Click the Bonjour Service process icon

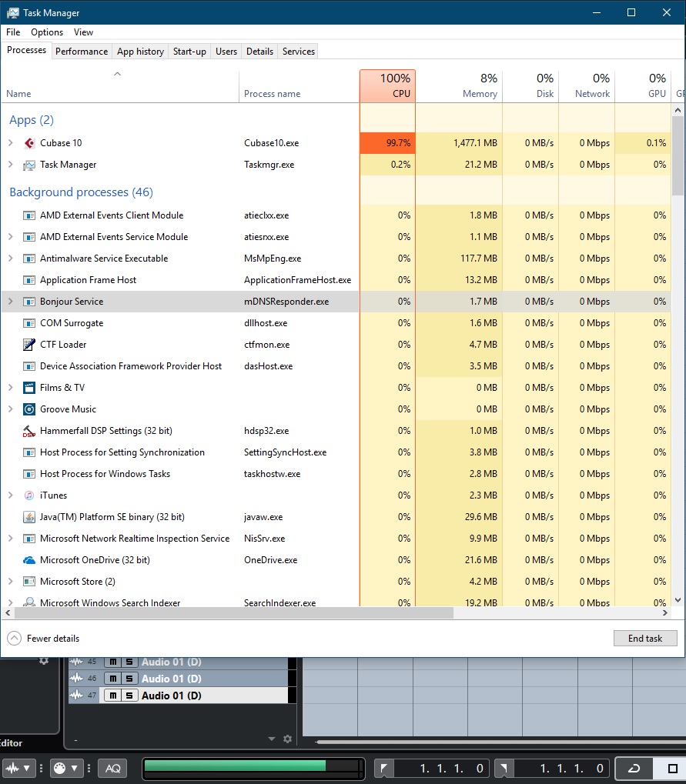tap(29, 302)
